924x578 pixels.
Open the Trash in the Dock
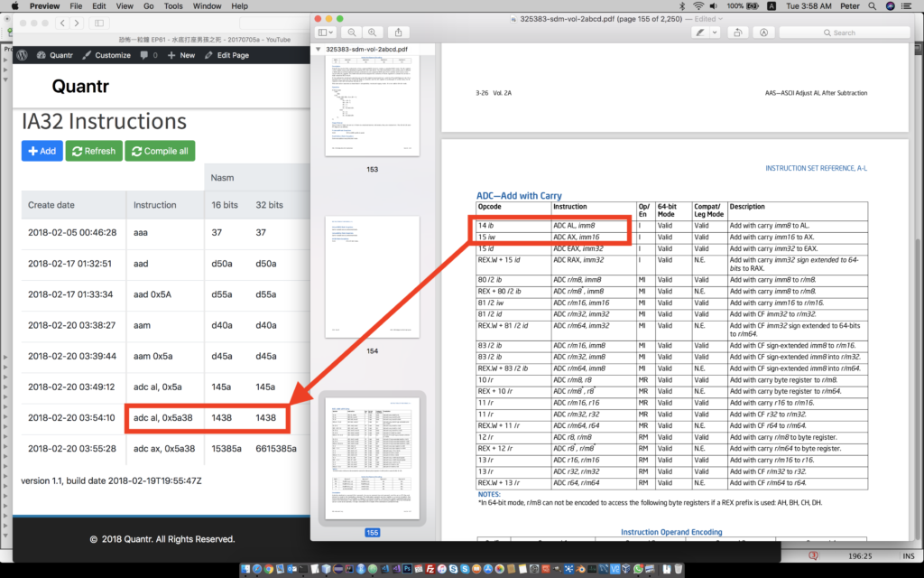(x=678, y=569)
